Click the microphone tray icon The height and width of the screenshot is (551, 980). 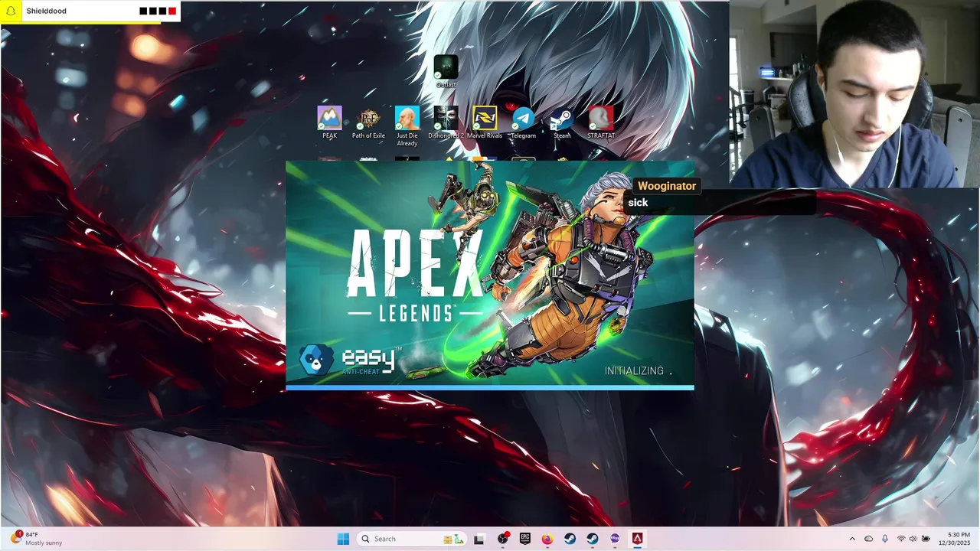(885, 539)
